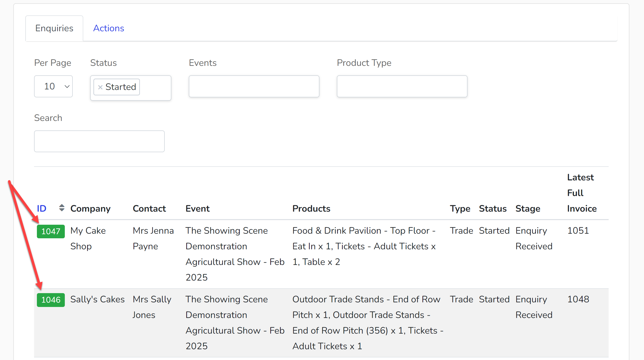Open enquiry 1047 badge
The image size is (644, 360).
[51, 231]
